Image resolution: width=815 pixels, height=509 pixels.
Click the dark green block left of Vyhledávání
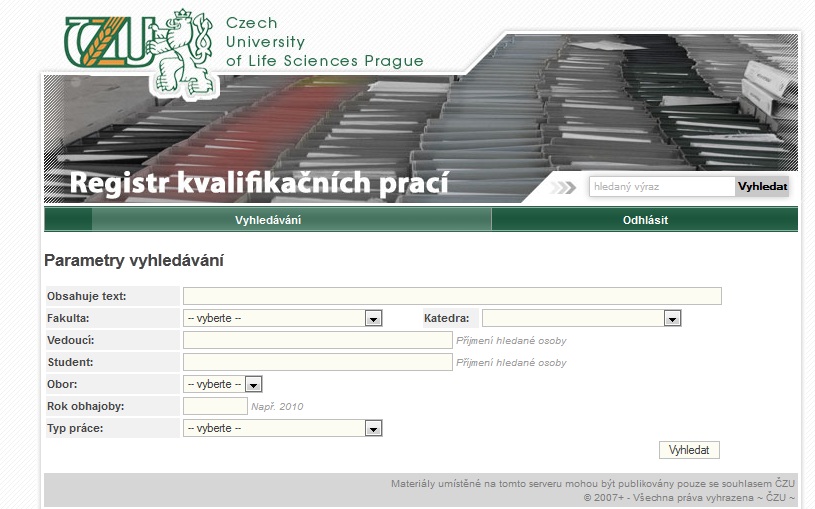(x=68, y=220)
